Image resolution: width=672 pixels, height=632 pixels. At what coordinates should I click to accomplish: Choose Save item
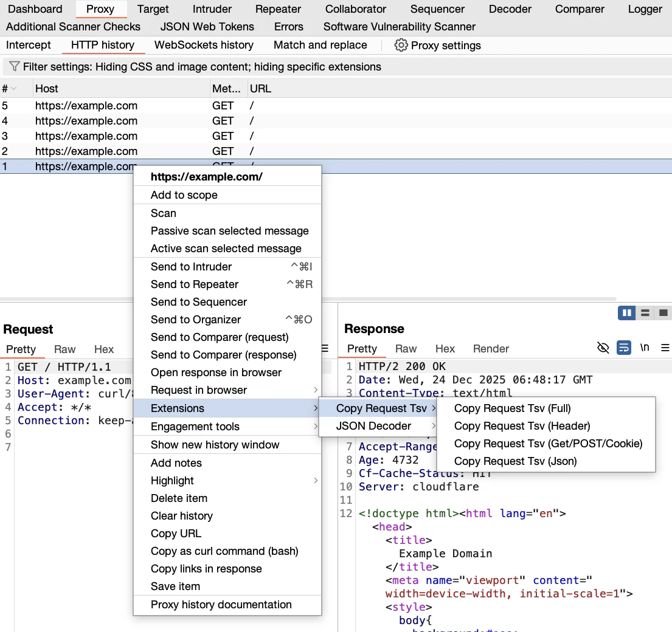(227, 586)
